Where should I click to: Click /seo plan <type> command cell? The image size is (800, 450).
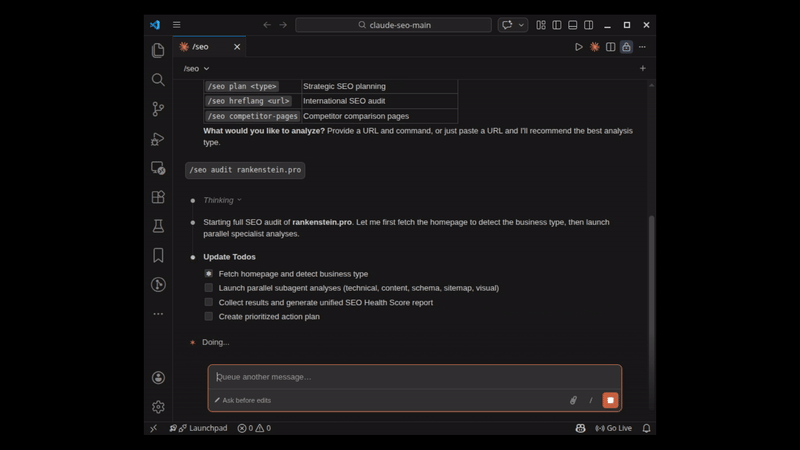(x=242, y=86)
